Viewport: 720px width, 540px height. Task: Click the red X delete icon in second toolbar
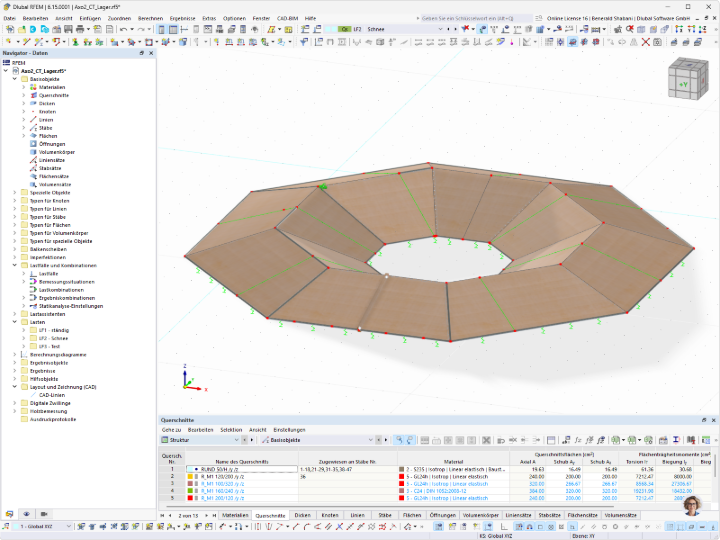(645, 42)
